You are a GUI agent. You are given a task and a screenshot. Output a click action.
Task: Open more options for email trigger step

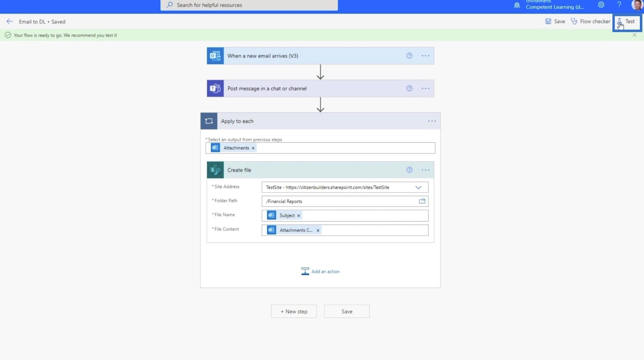point(425,56)
